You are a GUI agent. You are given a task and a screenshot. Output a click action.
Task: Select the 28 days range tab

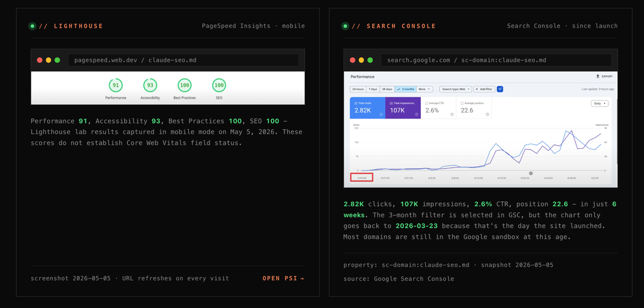click(x=387, y=89)
